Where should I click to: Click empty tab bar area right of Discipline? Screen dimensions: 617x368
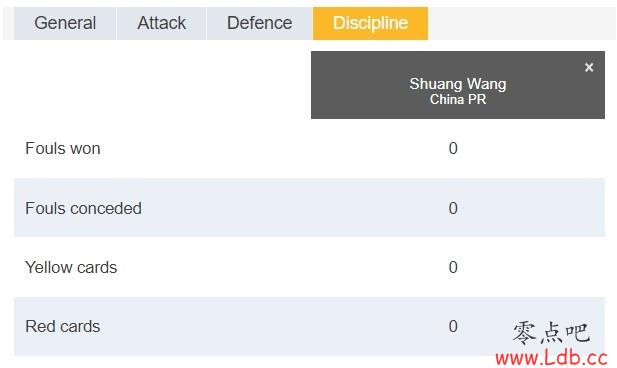click(x=522, y=23)
